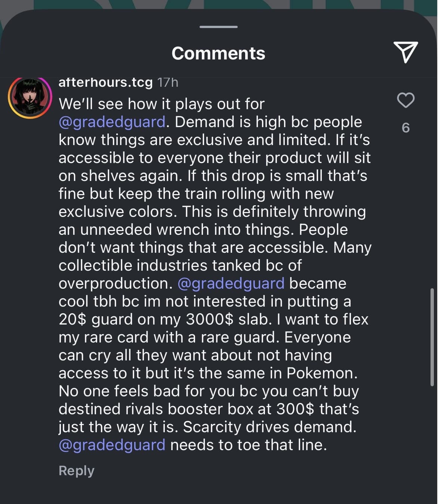Open @gradedguard mention before "became"

coord(231,283)
